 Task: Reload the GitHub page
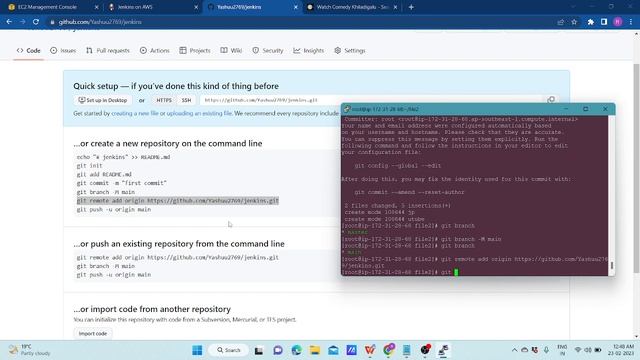36,22
